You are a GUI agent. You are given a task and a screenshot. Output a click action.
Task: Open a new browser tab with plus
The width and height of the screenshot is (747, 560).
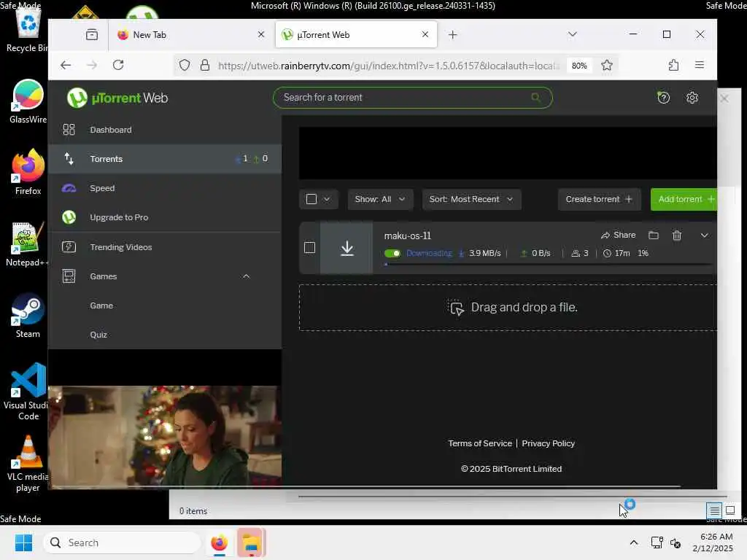pyautogui.click(x=452, y=35)
